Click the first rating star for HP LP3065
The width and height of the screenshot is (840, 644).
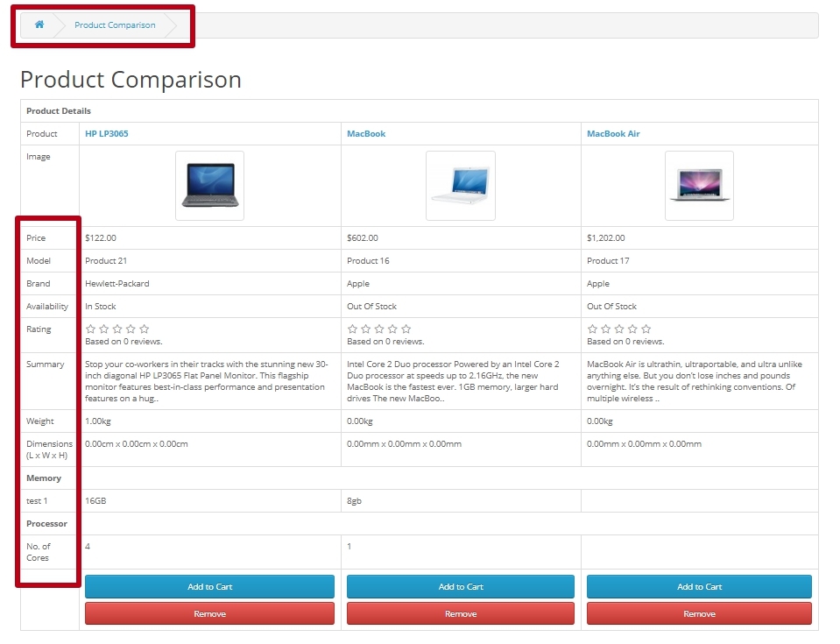90,329
